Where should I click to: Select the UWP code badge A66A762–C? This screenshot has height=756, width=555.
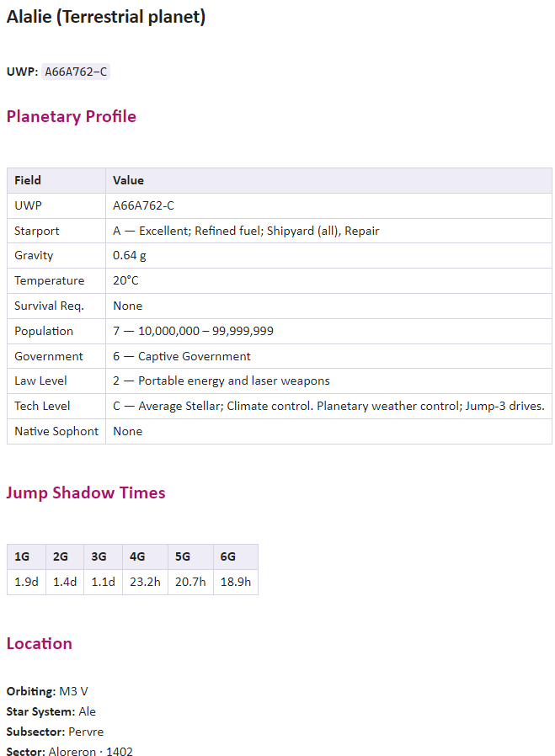click(76, 72)
